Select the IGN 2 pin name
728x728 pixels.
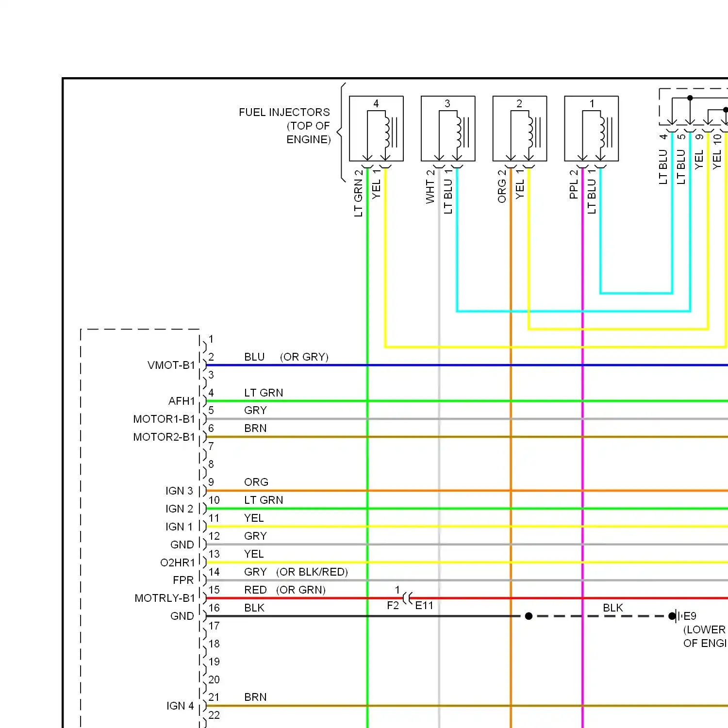180,509
